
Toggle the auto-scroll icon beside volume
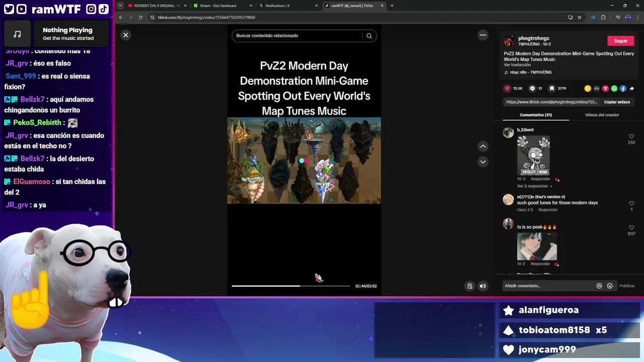click(x=470, y=286)
